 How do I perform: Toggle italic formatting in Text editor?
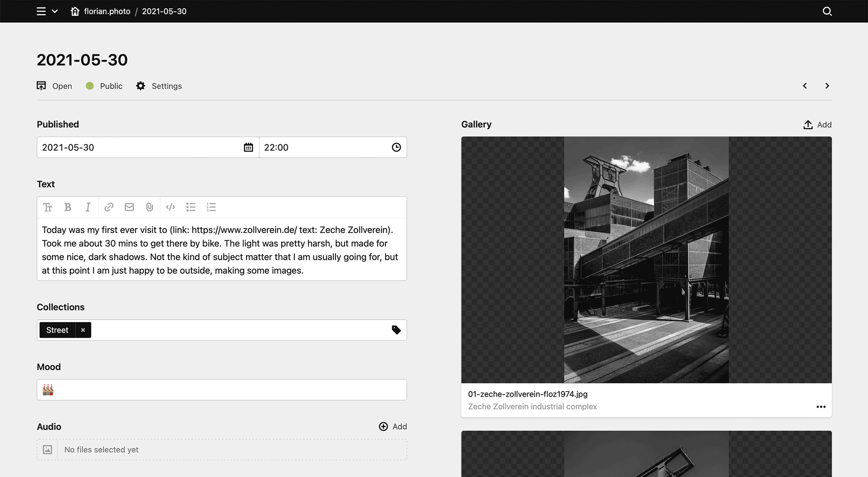point(88,207)
